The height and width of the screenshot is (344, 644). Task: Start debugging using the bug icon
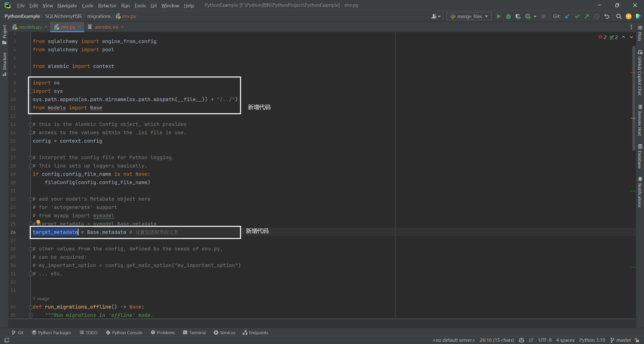click(508, 16)
